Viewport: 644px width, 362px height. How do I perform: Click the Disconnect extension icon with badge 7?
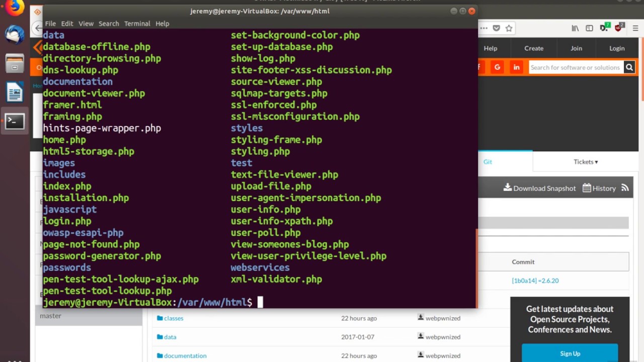point(604,28)
